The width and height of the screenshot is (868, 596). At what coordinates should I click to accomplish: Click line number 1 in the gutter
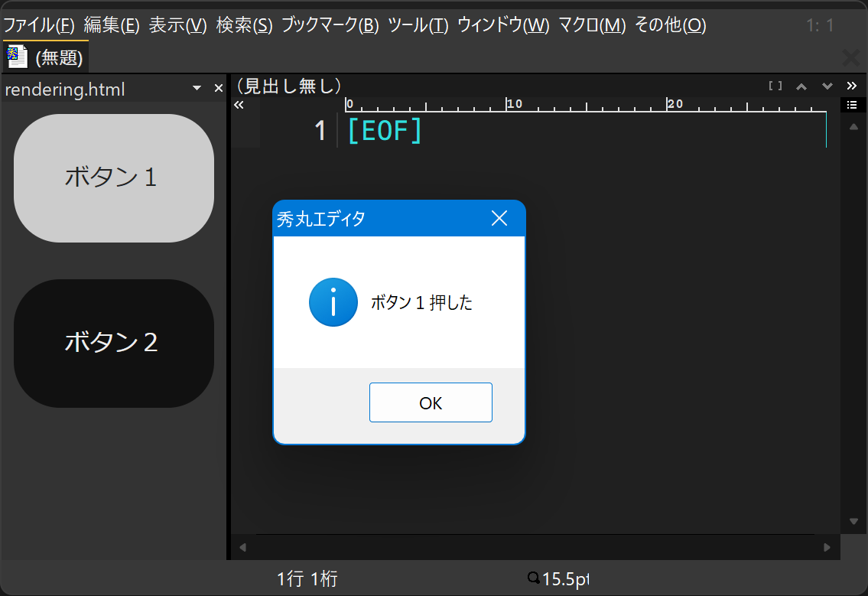[320, 132]
